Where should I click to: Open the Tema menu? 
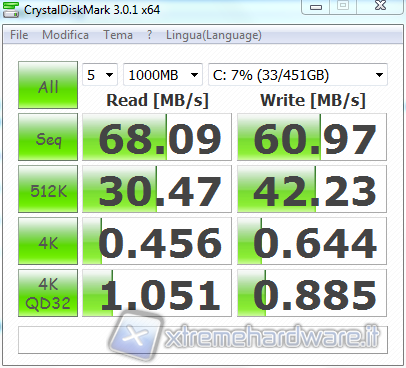pyautogui.click(x=118, y=35)
